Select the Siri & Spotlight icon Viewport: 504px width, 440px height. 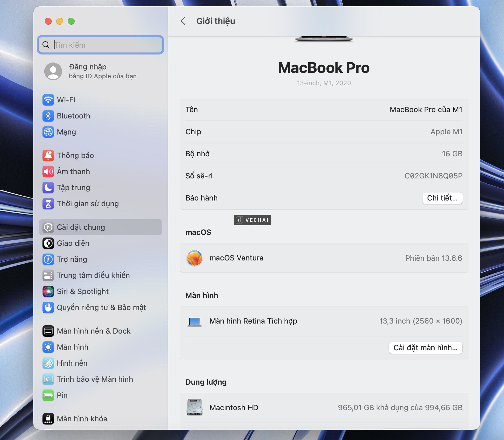pos(49,291)
